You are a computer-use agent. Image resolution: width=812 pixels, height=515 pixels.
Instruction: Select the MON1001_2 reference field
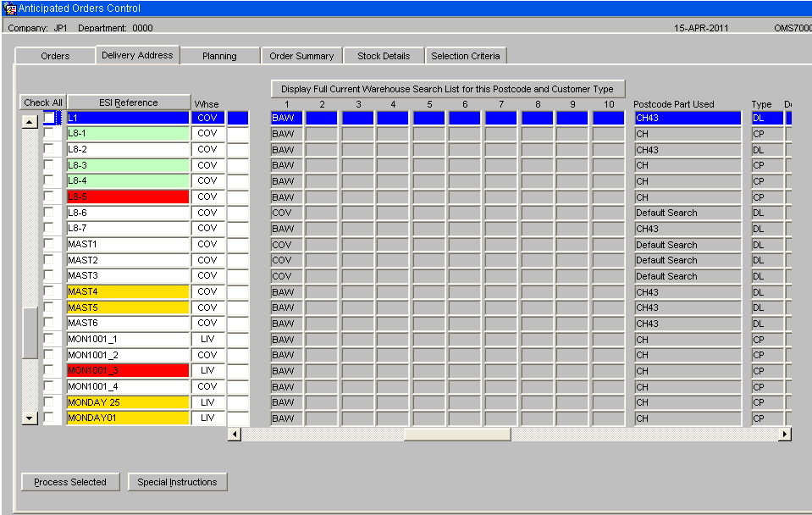(x=128, y=355)
